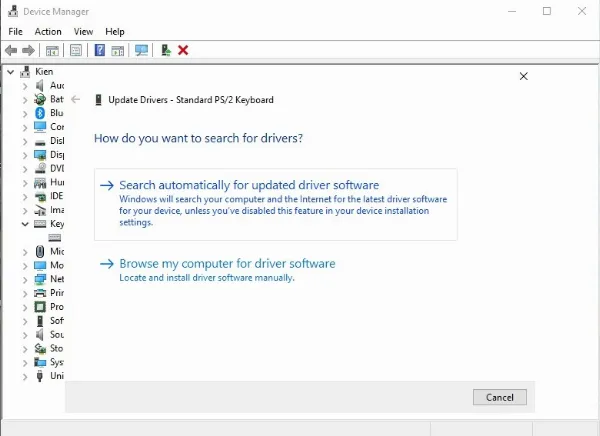Expand the Processors category
The image size is (600, 436).
25,307
